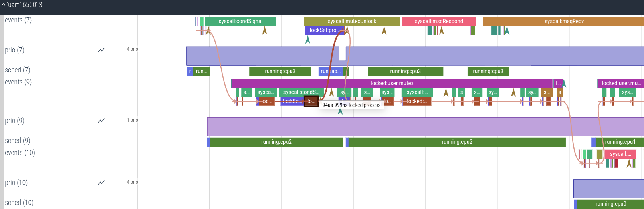Select gold instant marker below syscall:msgRespond

pyautogui.click(x=442, y=31)
